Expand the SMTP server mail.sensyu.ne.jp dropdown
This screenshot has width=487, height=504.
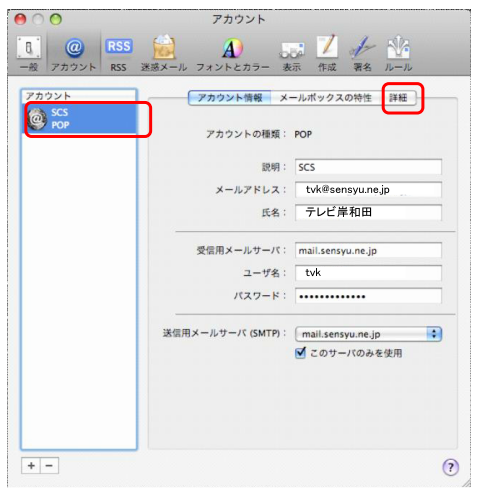pos(368,334)
